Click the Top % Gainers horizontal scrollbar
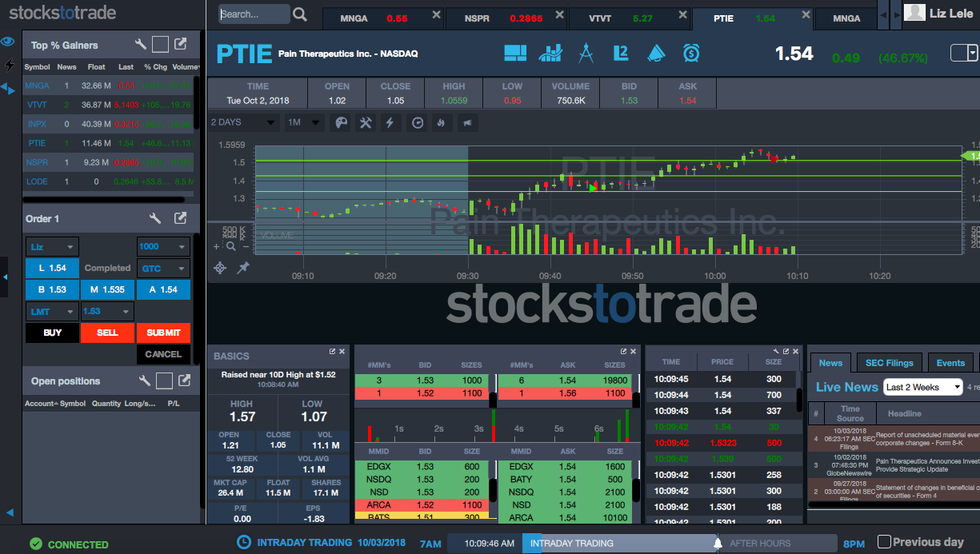This screenshot has height=554, width=980. coord(104,199)
